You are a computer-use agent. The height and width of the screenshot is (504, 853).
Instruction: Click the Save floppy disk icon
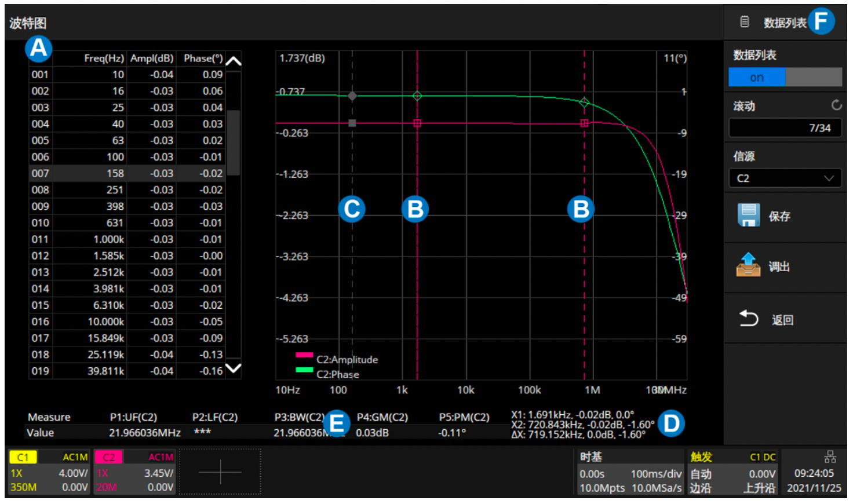(748, 215)
